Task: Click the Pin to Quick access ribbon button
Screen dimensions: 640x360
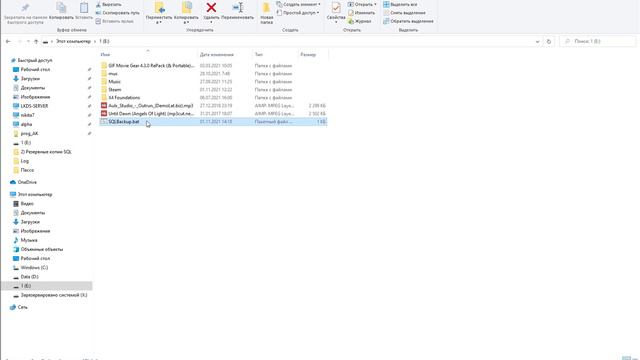Action: tap(24, 13)
